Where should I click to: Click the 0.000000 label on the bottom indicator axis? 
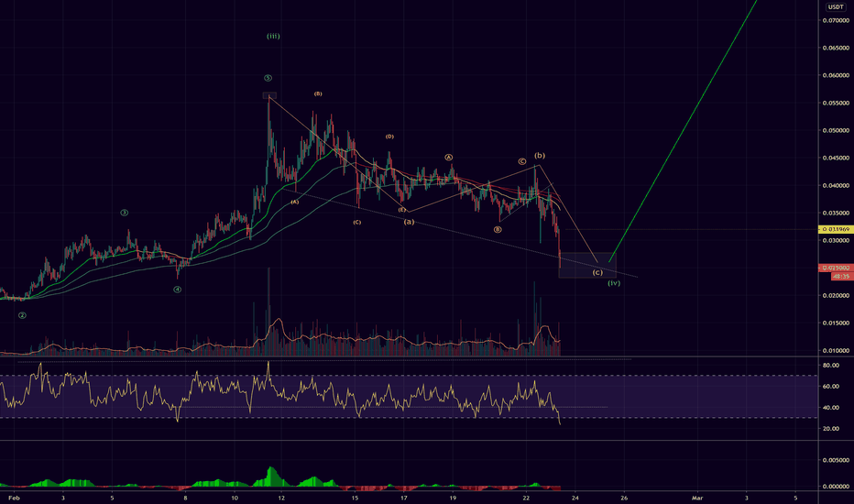click(836, 487)
